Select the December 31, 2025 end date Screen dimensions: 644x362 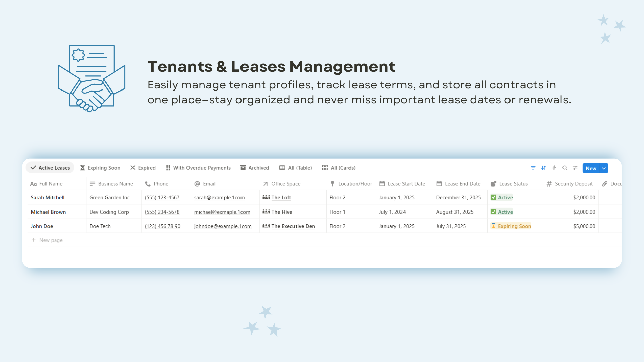(459, 198)
